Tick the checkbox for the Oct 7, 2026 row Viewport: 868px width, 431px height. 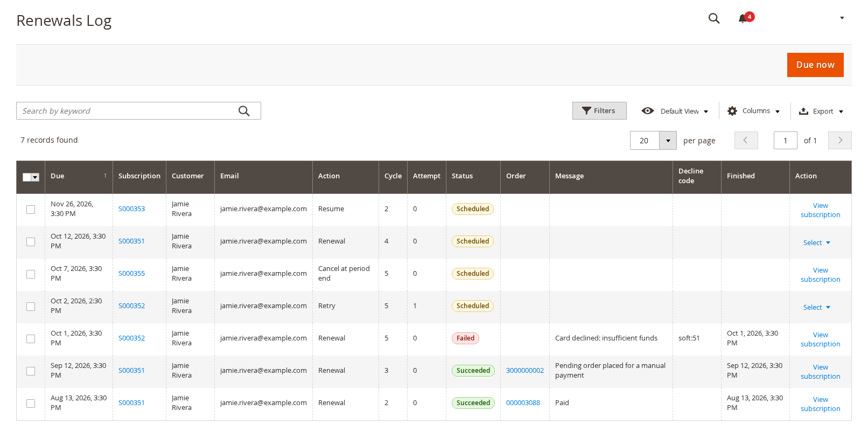click(x=31, y=274)
